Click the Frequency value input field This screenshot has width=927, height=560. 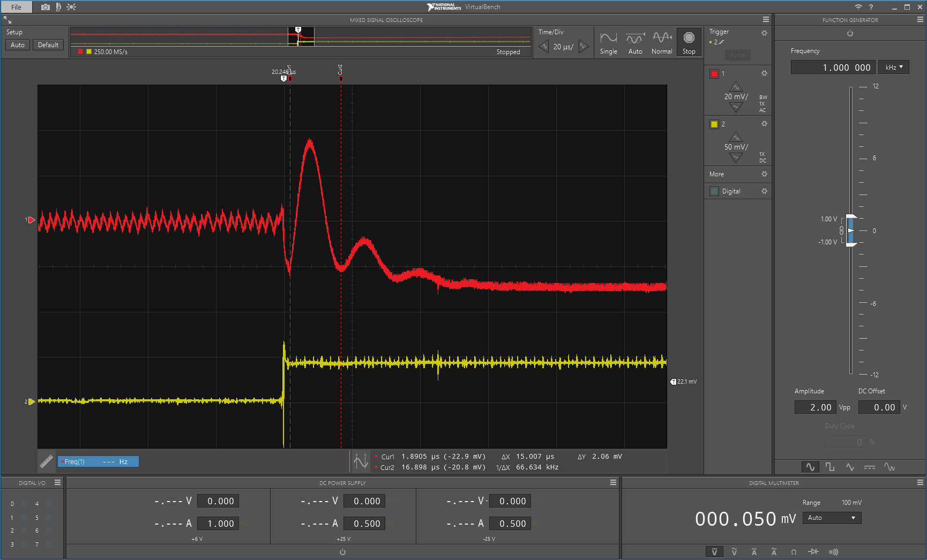(x=833, y=67)
